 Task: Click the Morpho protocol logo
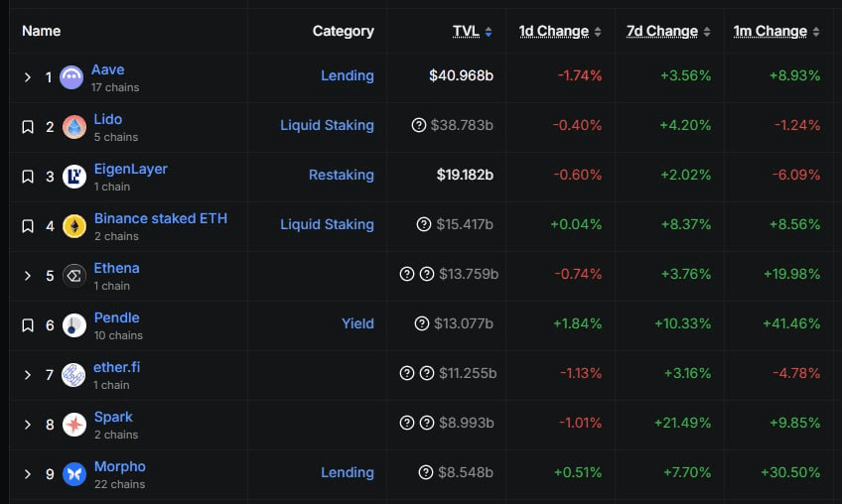[x=74, y=474]
